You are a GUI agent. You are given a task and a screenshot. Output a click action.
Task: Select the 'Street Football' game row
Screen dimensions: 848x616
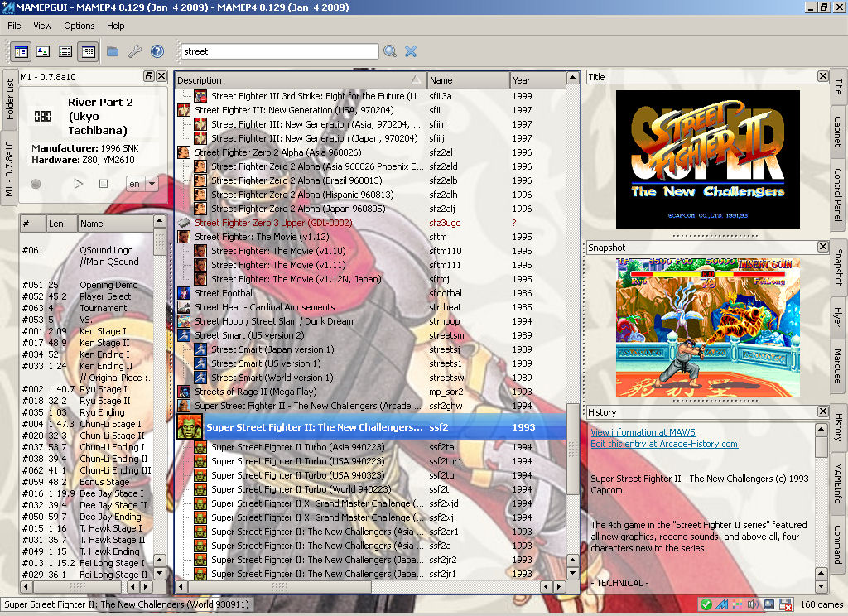point(371,293)
